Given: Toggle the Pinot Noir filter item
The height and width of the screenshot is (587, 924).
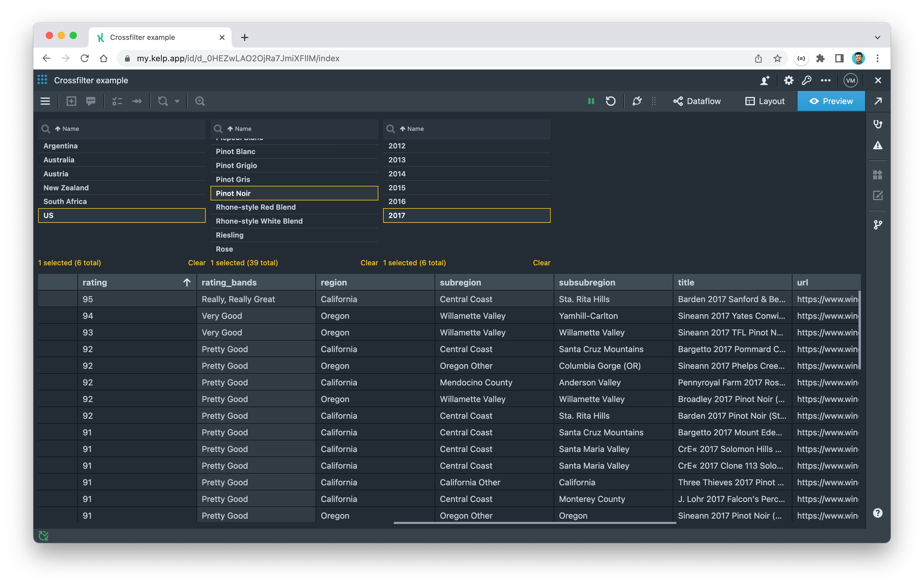Looking at the screenshot, I should (x=294, y=193).
